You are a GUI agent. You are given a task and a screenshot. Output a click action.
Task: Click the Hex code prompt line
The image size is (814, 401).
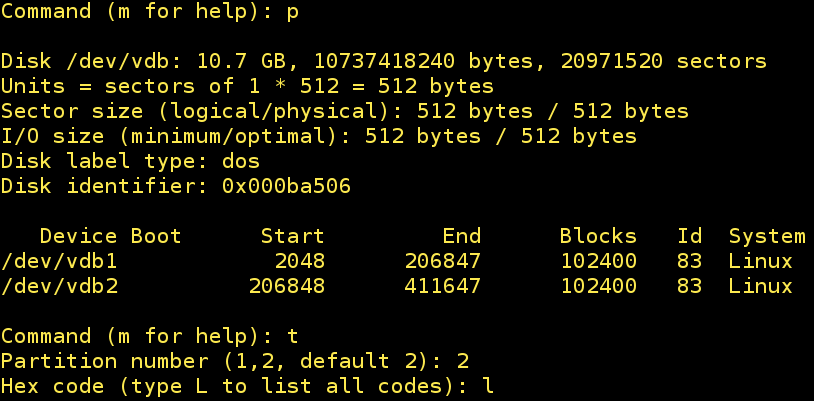point(247,386)
